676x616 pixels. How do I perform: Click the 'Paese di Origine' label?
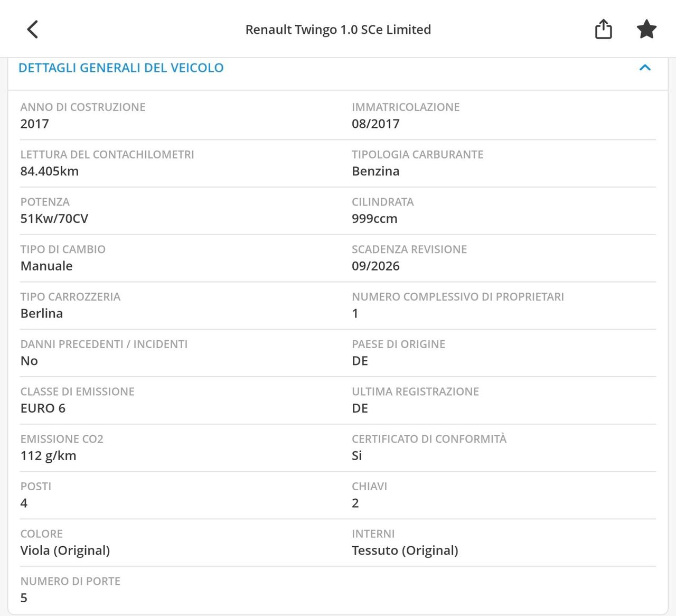[x=399, y=344]
